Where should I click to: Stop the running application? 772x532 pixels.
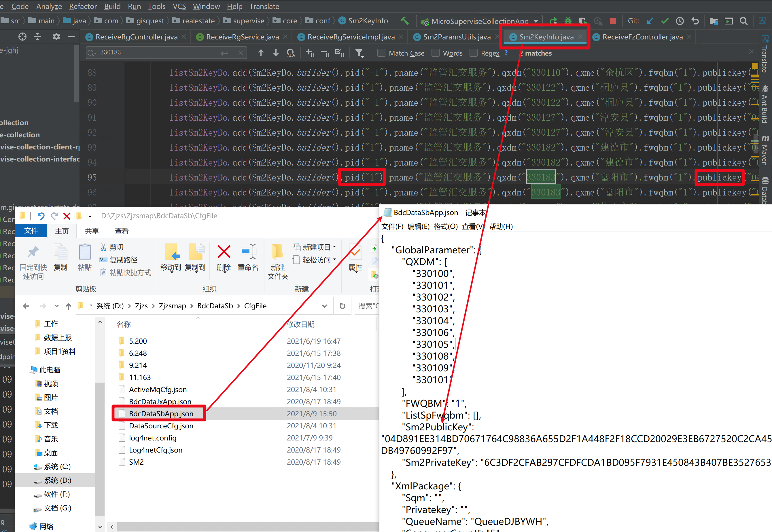point(613,21)
